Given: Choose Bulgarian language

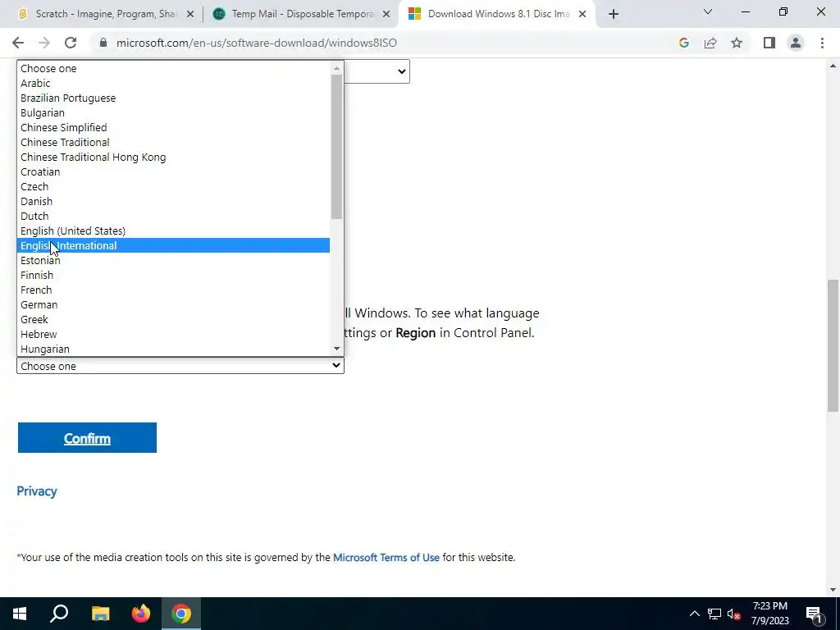Looking at the screenshot, I should click(x=173, y=112).
